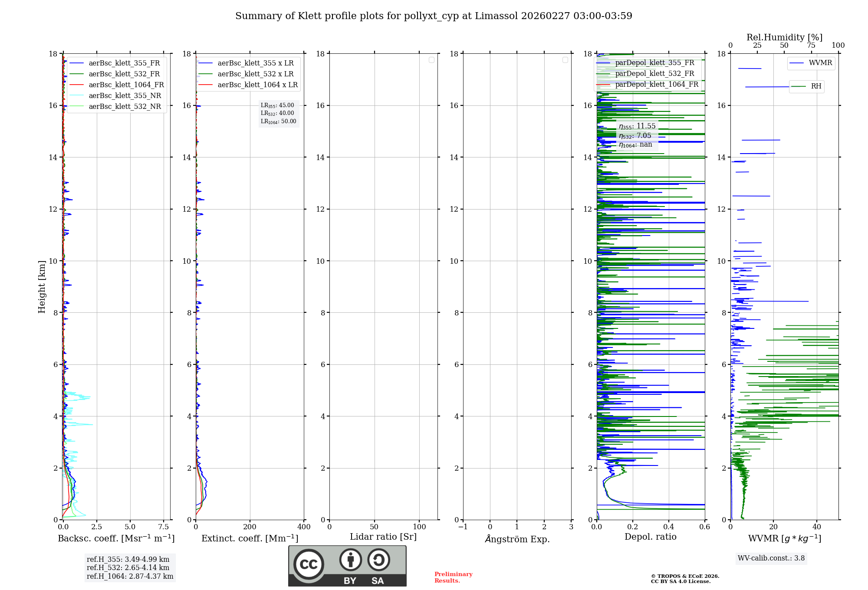Click the cyan aerBsc_klett_355_NR legend line
This screenshot has width=868, height=590.
point(77,96)
